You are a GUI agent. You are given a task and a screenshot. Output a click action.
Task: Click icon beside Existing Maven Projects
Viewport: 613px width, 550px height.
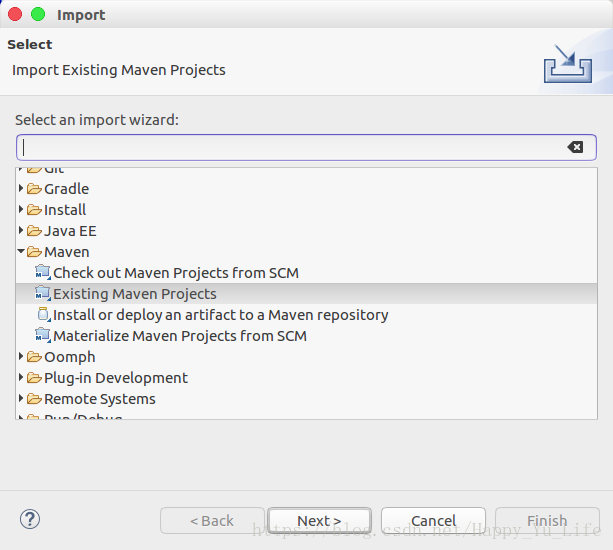pyautogui.click(x=43, y=294)
